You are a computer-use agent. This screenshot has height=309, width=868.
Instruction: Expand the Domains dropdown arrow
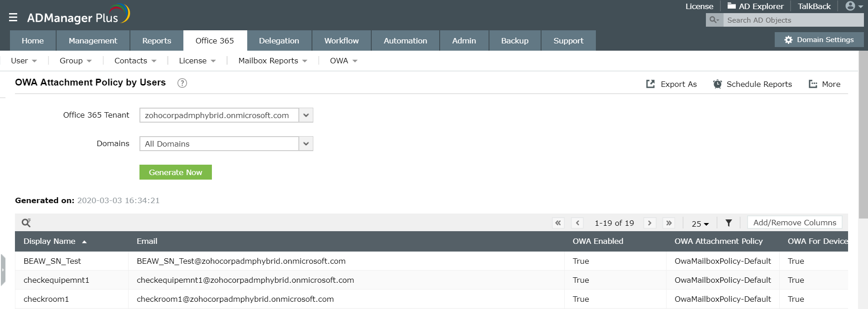tap(306, 144)
